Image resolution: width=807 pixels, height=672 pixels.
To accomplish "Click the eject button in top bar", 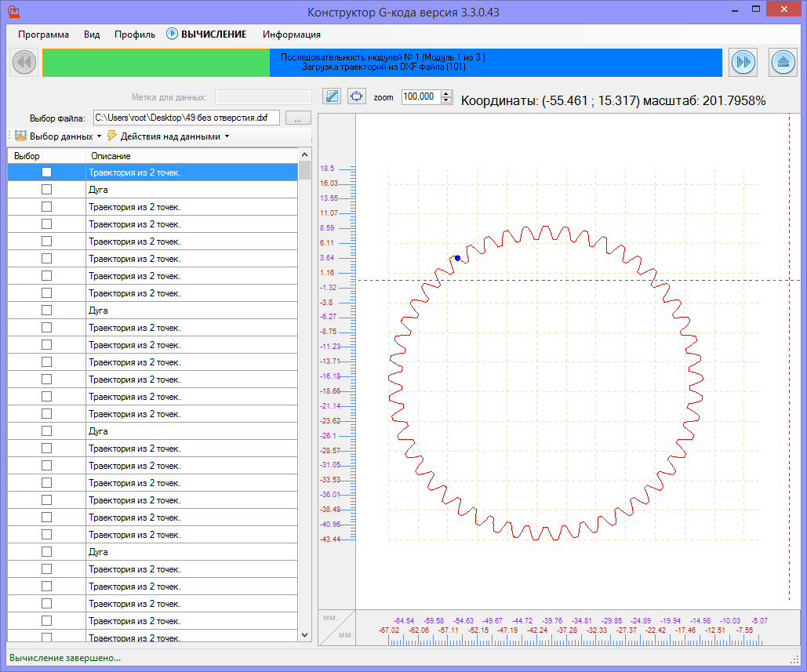I will [783, 62].
